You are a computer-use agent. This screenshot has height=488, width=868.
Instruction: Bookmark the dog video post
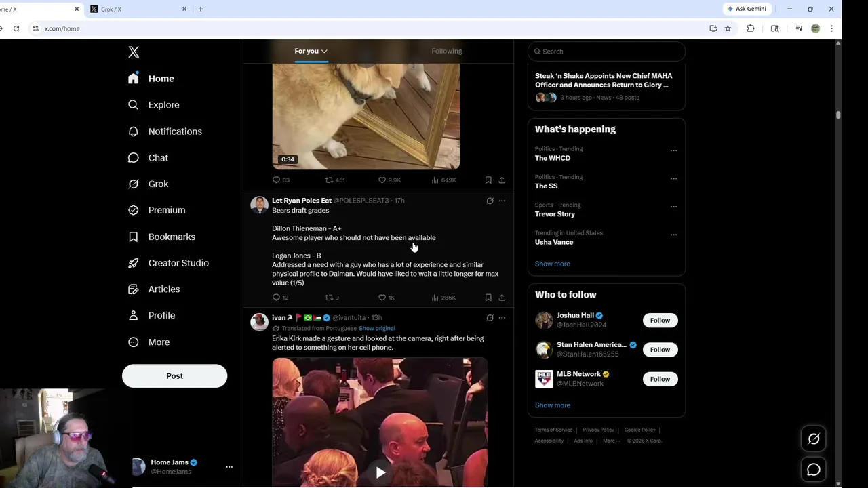click(488, 180)
